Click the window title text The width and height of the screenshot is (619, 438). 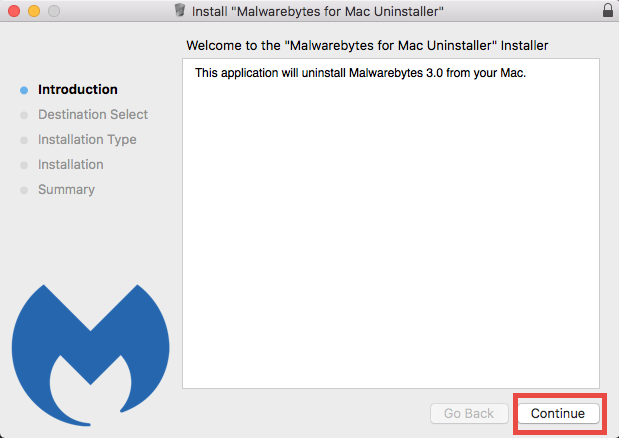[x=317, y=11]
